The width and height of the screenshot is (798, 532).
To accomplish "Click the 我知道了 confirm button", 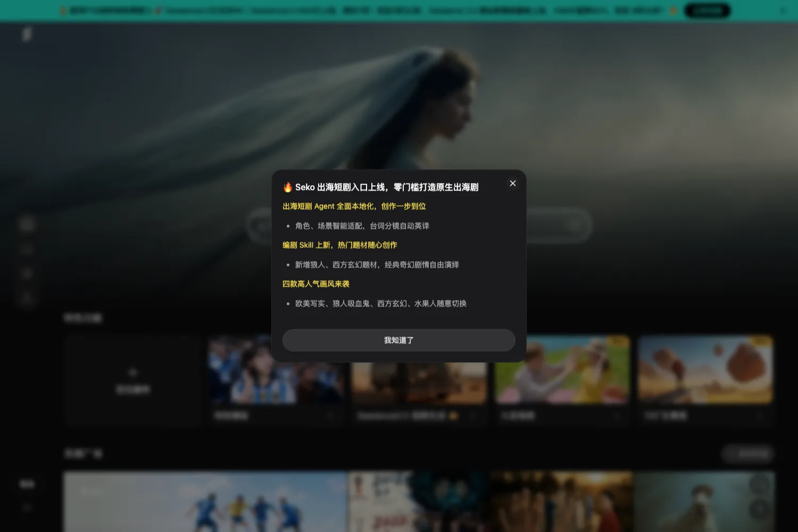I will (x=399, y=340).
